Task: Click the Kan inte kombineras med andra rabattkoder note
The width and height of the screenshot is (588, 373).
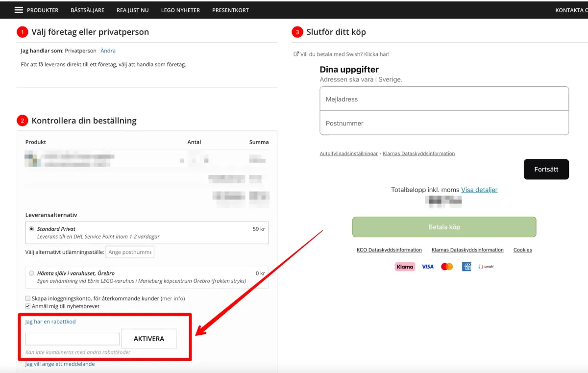Action: 78,352
